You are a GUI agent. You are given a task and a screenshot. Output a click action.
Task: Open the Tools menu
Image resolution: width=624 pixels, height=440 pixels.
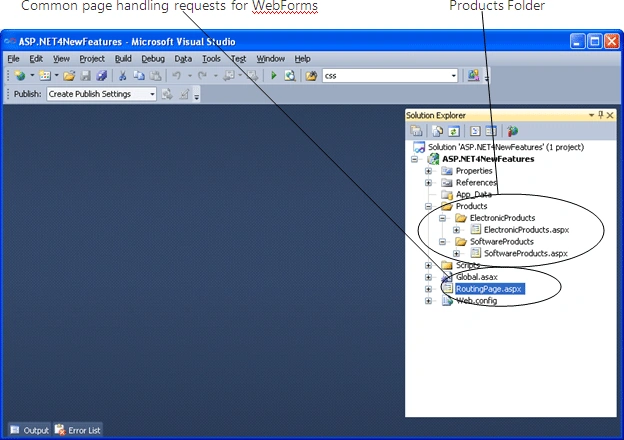(211, 59)
